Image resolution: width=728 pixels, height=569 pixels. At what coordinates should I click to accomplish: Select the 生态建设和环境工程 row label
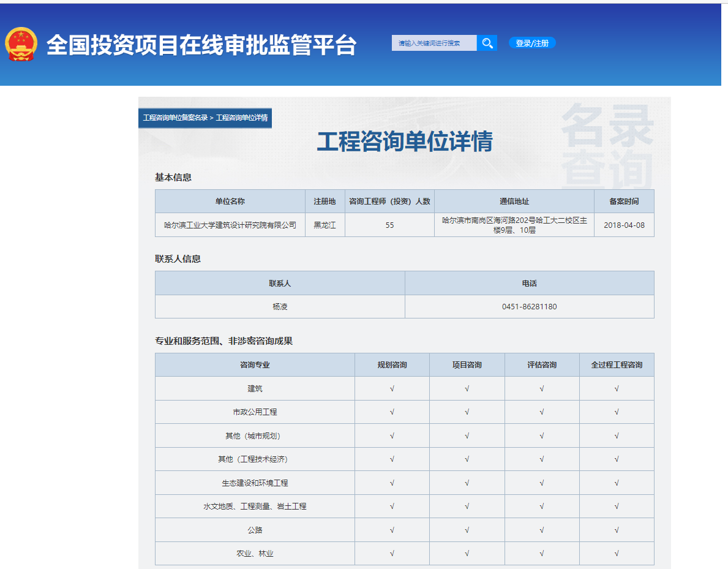click(255, 483)
